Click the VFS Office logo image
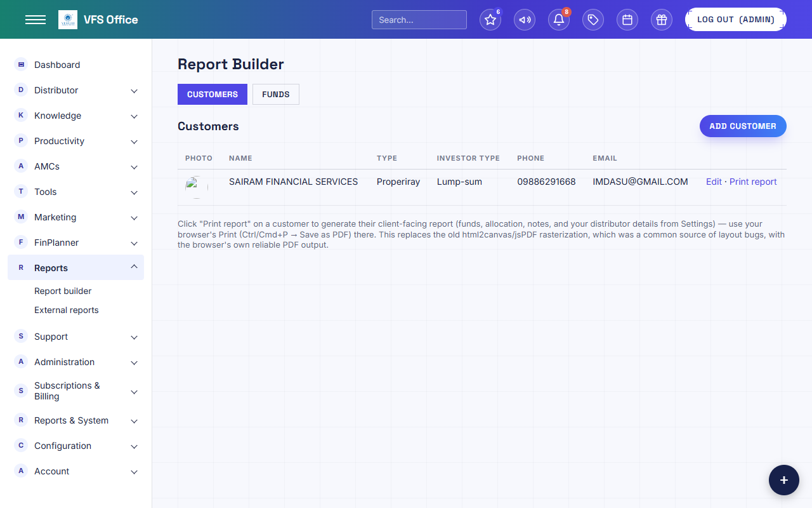 tap(68, 20)
